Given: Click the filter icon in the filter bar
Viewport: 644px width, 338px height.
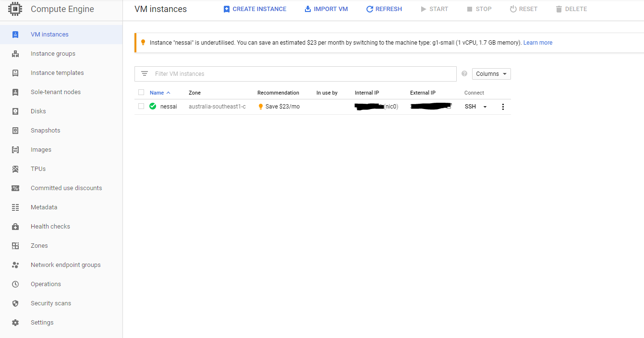Looking at the screenshot, I should pos(145,74).
